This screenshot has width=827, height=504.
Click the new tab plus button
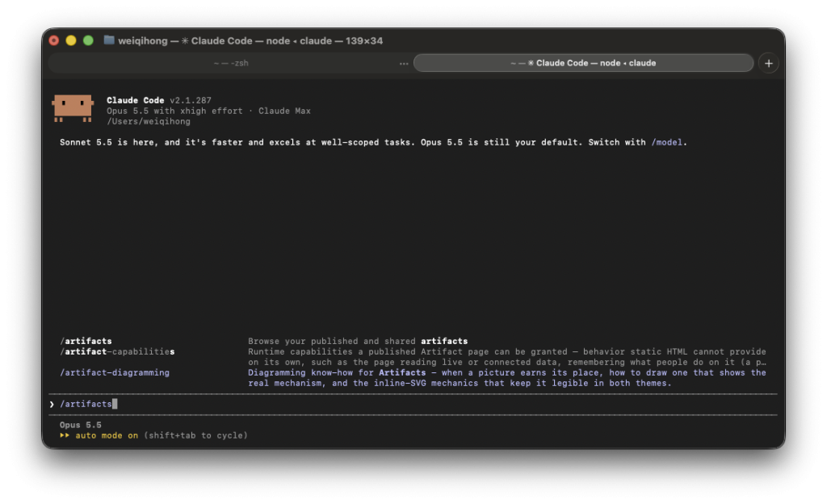coord(769,63)
